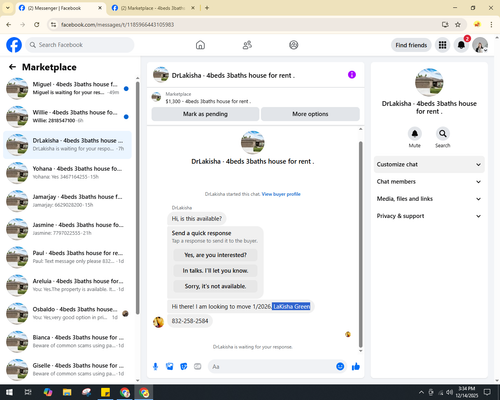The image size is (500, 400).
Task: Show hidden system tray icons
Action: [x=421, y=392]
